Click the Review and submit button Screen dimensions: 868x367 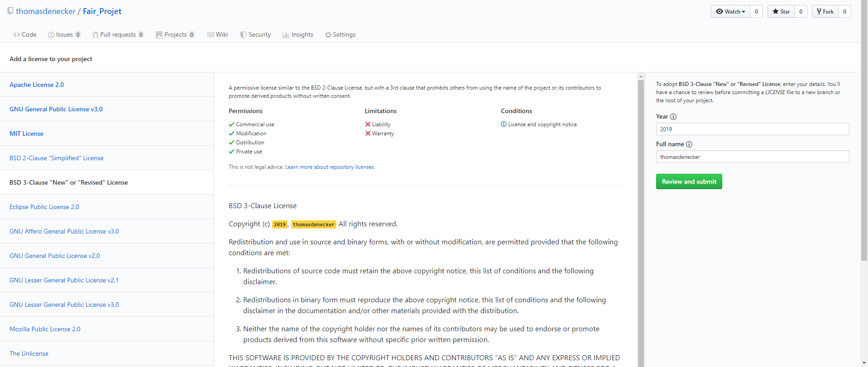point(689,181)
